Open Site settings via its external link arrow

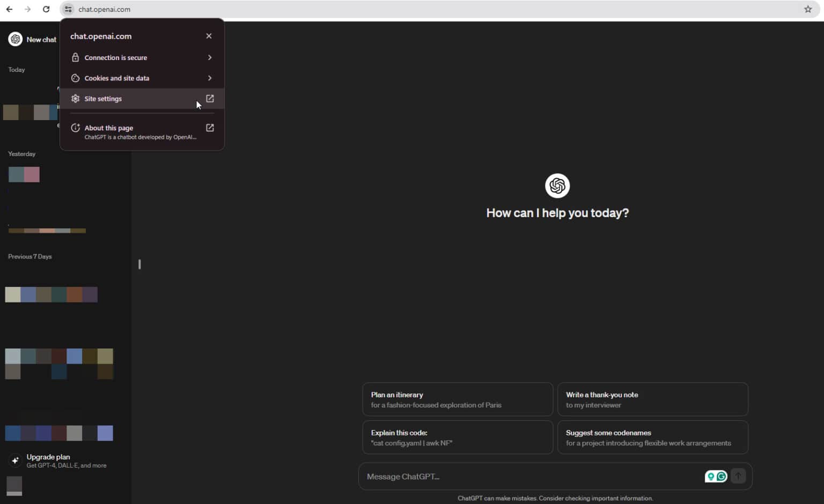[x=210, y=98]
